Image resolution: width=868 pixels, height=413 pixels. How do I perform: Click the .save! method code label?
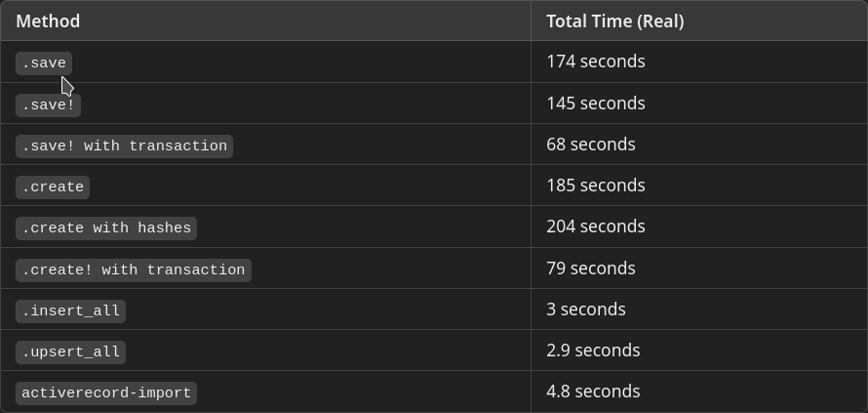coord(48,104)
